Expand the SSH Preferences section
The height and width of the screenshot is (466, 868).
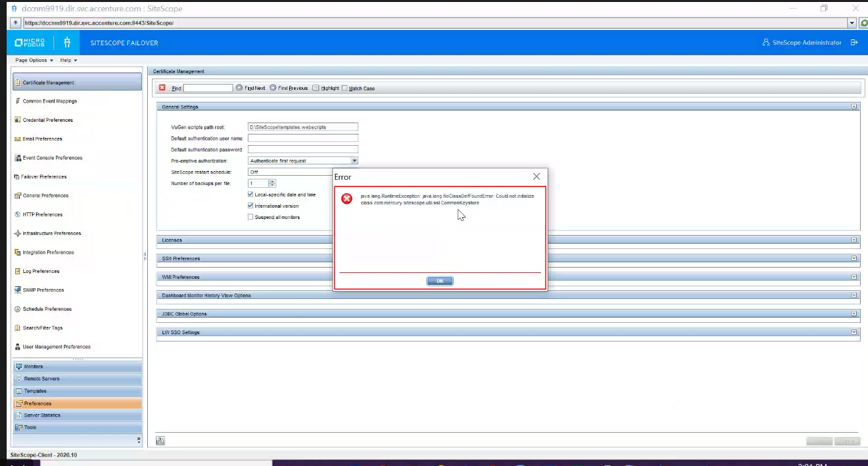click(853, 258)
